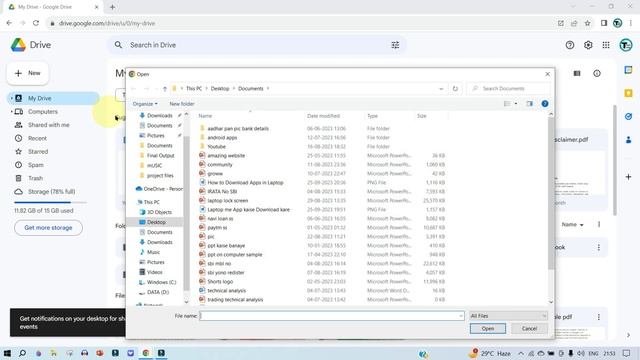Open change view options dropdown arrow

[516, 104]
